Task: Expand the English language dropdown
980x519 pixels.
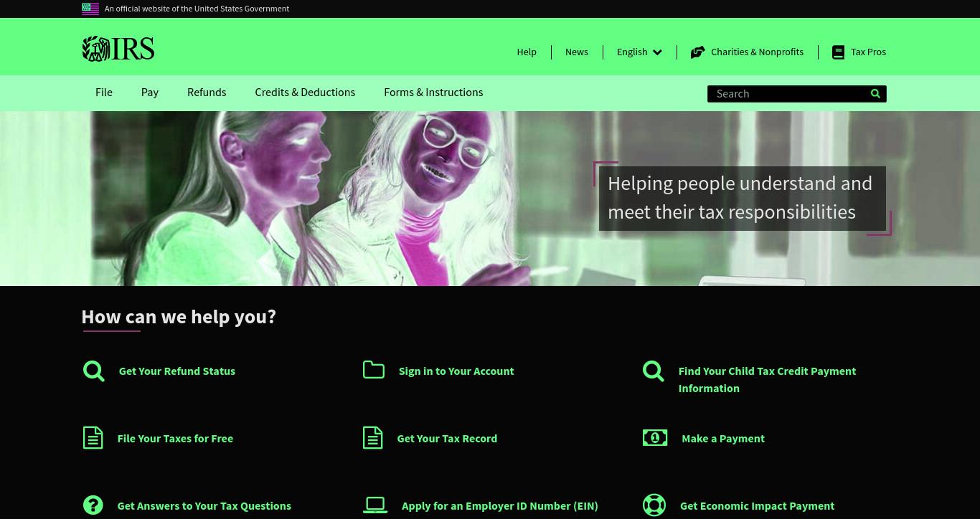Action: tap(639, 52)
